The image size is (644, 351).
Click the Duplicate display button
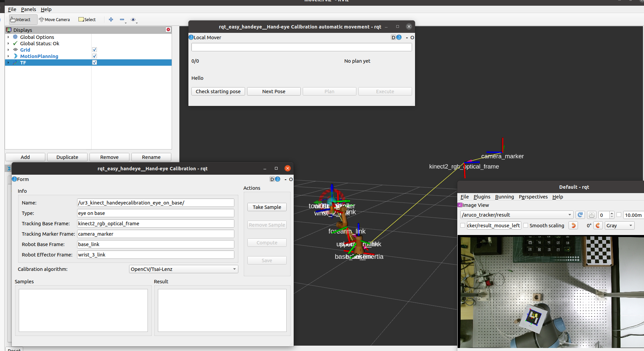tap(67, 157)
